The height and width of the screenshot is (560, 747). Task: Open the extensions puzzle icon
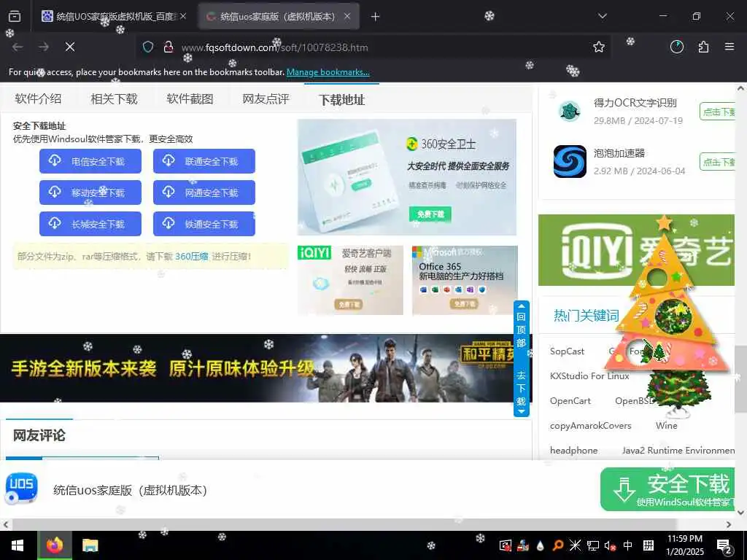click(x=703, y=47)
